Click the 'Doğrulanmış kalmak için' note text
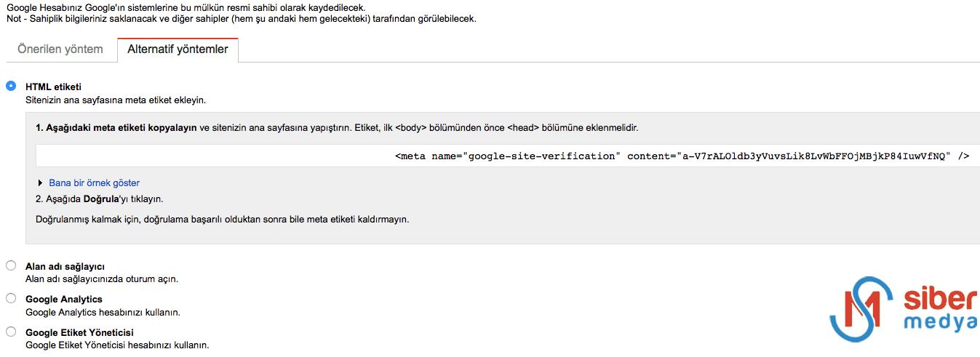Screen dimensions: 980x357 (x=223, y=218)
